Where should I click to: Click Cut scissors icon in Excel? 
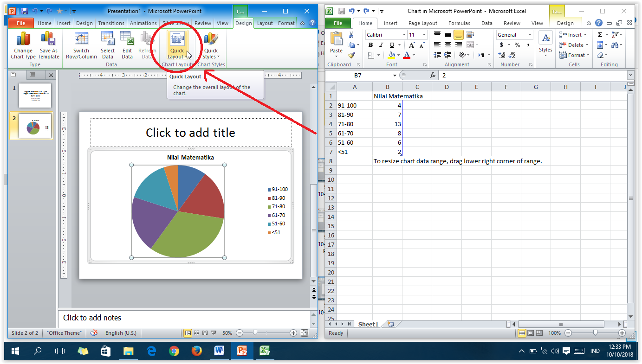click(351, 35)
